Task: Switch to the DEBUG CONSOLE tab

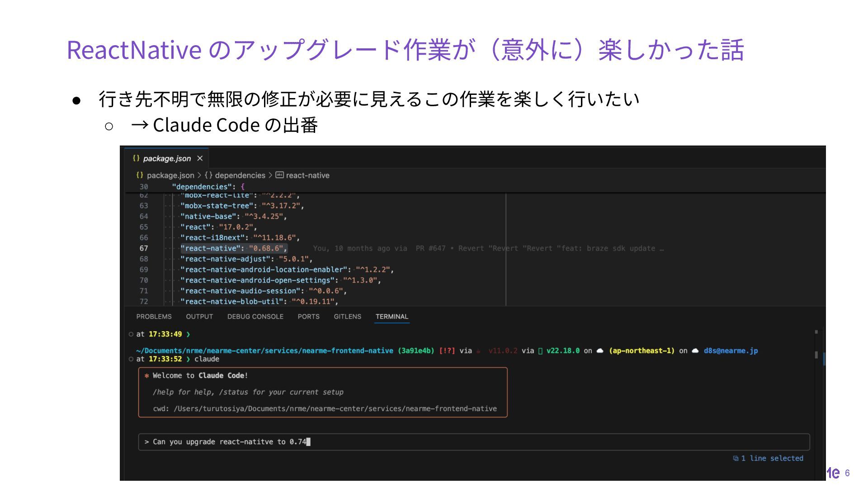Action: coord(255,317)
